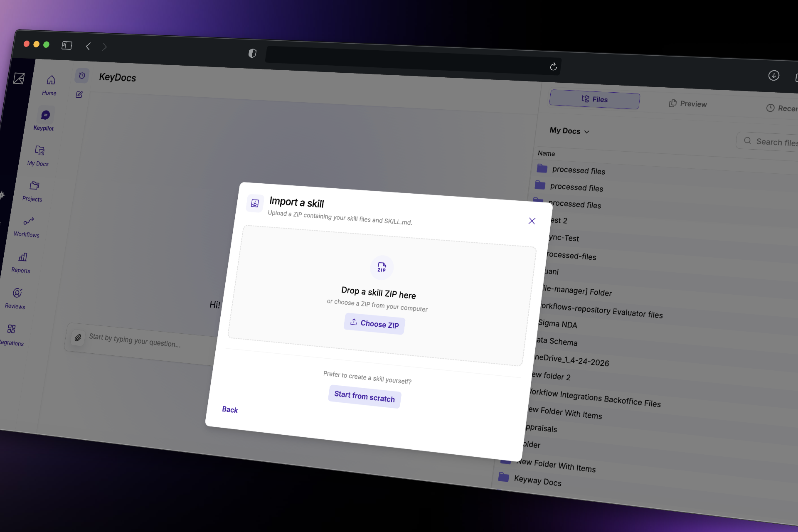The height and width of the screenshot is (532, 798).
Task: Open Reviews from the sidebar
Action: point(16,299)
